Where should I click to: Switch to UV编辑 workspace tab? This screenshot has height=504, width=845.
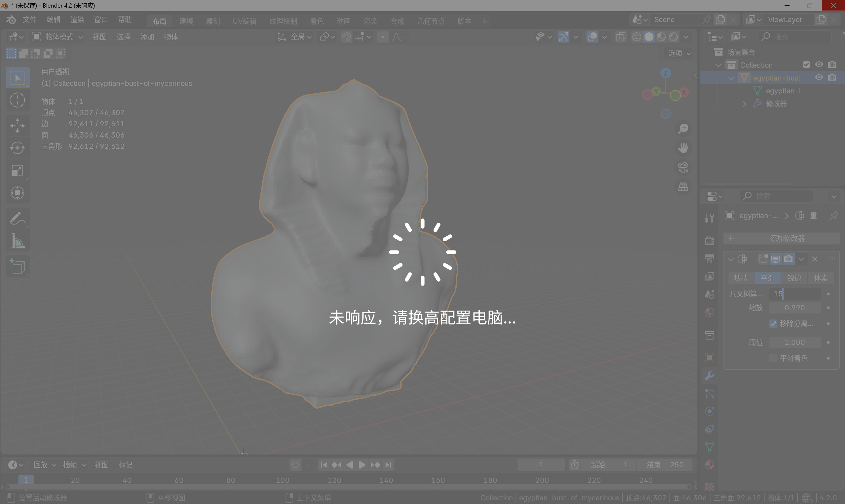point(245,21)
